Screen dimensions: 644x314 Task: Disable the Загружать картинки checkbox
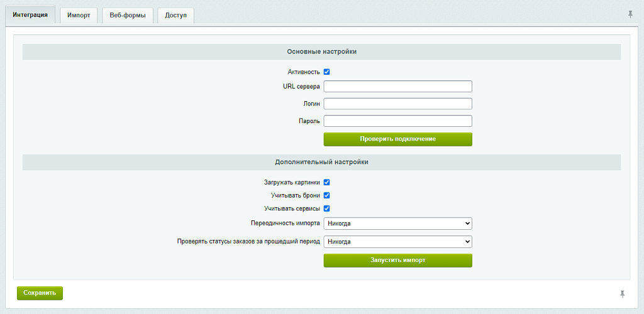[x=327, y=183]
